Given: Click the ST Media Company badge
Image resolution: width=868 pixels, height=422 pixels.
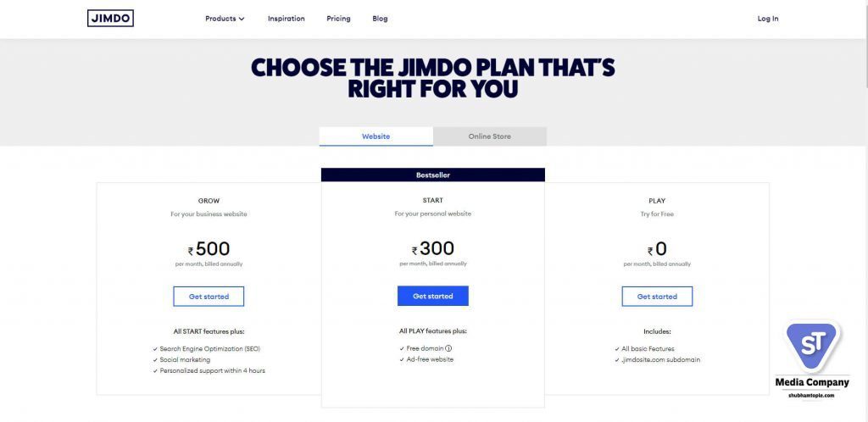Looking at the screenshot, I should pos(812,359).
